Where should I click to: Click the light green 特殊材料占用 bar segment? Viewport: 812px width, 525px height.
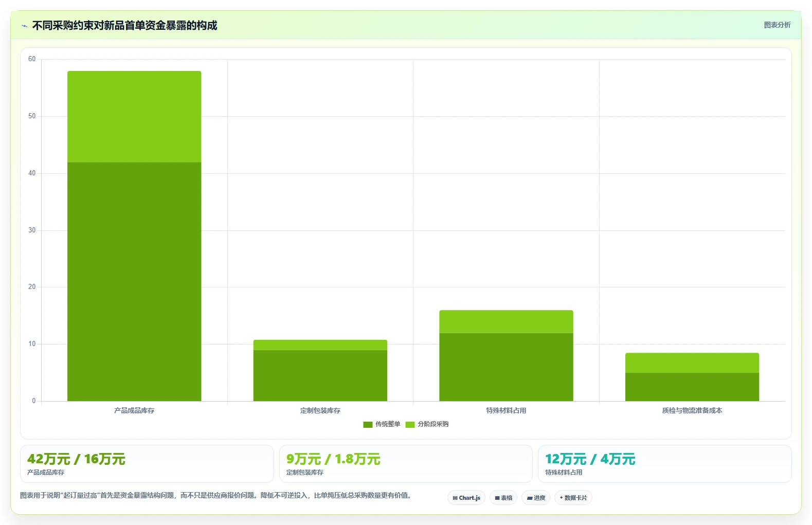tap(506, 322)
